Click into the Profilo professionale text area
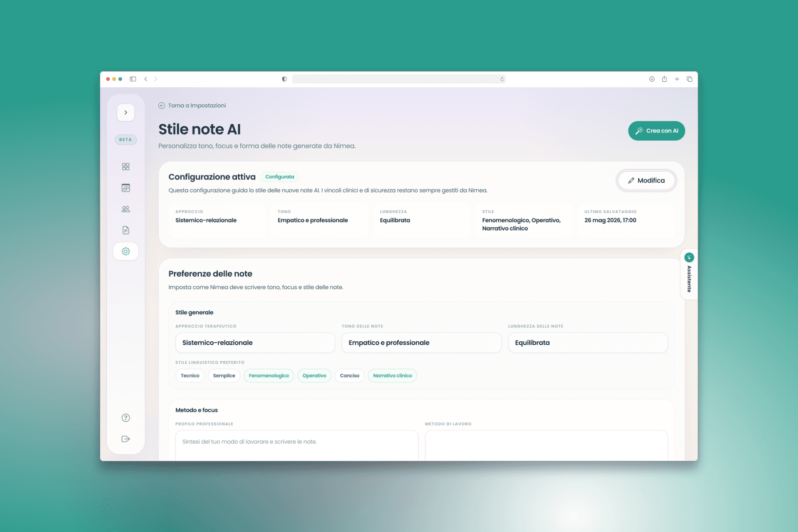 297,446
